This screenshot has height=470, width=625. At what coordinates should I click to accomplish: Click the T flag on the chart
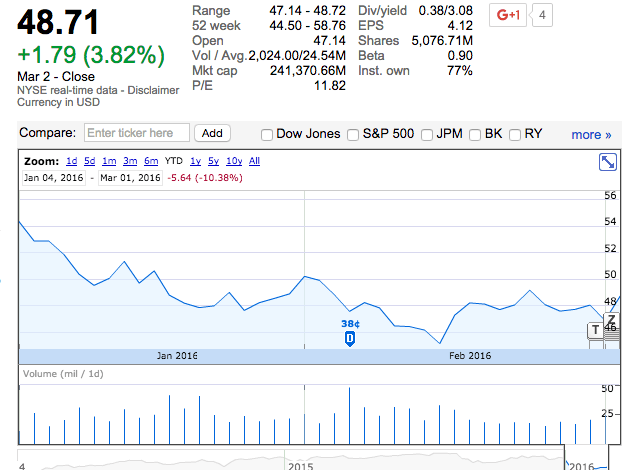tap(596, 330)
